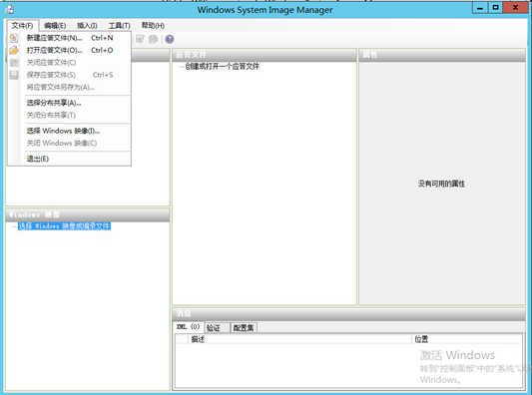This screenshot has height=395, width=532.
Task: Select 选择 Windows 映像(I)... menu entry
Action: (69, 131)
